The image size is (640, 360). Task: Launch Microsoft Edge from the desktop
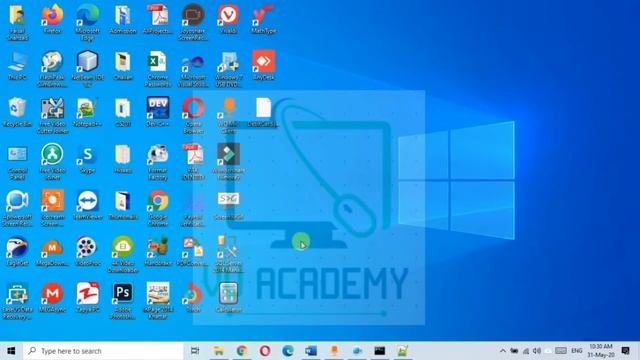[87, 22]
